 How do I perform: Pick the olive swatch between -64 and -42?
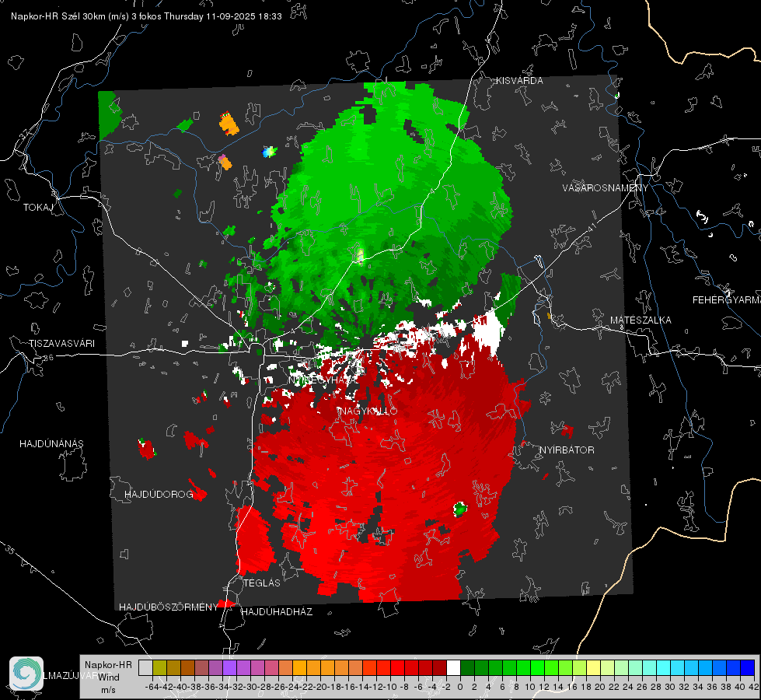(159, 667)
